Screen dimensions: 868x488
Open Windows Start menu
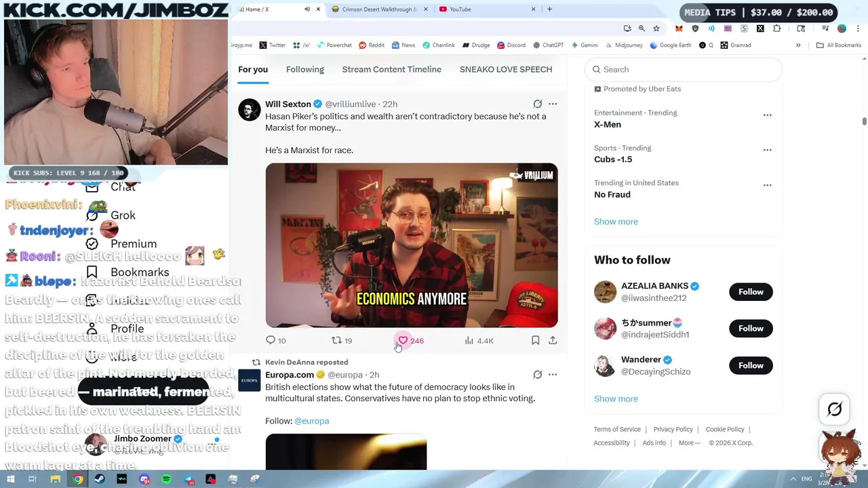click(x=10, y=479)
